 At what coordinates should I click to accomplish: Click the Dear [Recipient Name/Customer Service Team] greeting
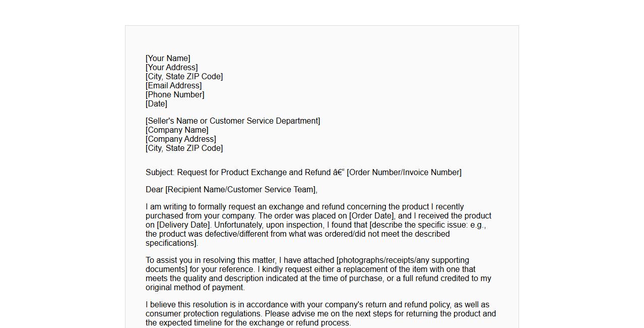[x=231, y=190]
